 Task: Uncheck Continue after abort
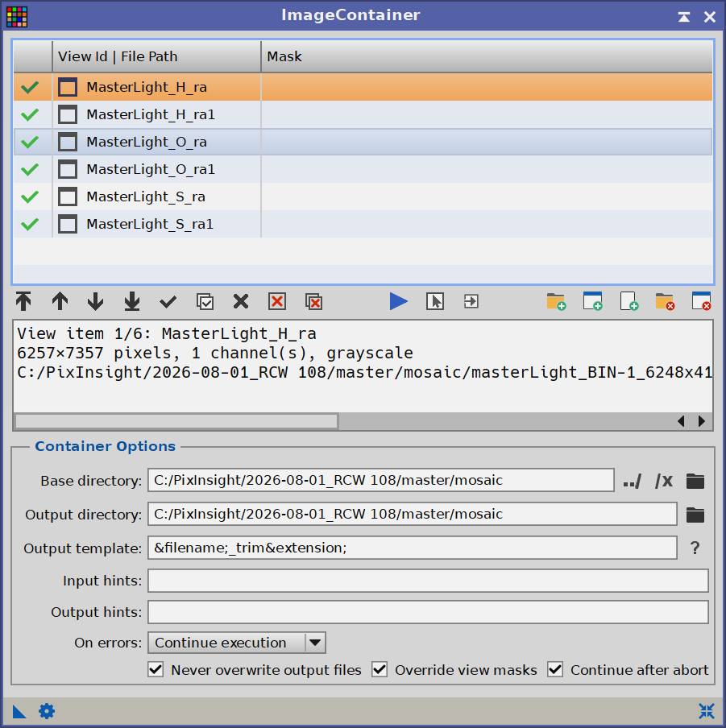[x=555, y=669]
